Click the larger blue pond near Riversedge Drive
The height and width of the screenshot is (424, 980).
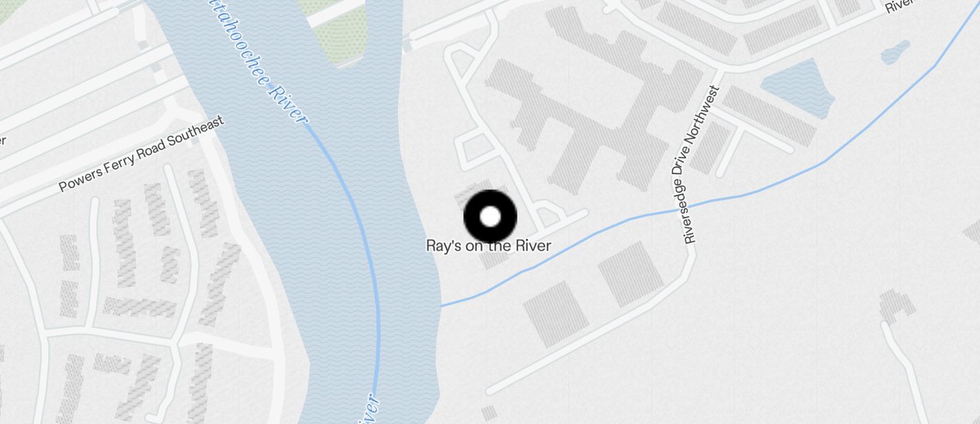tap(799, 87)
